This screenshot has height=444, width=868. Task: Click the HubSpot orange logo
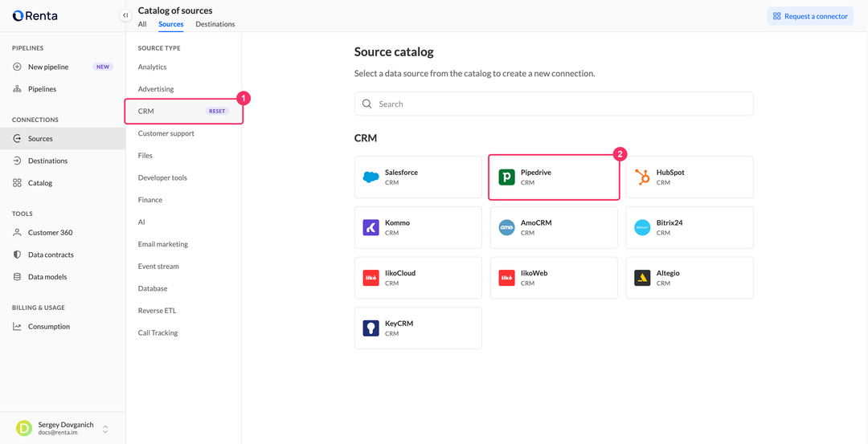(x=642, y=177)
